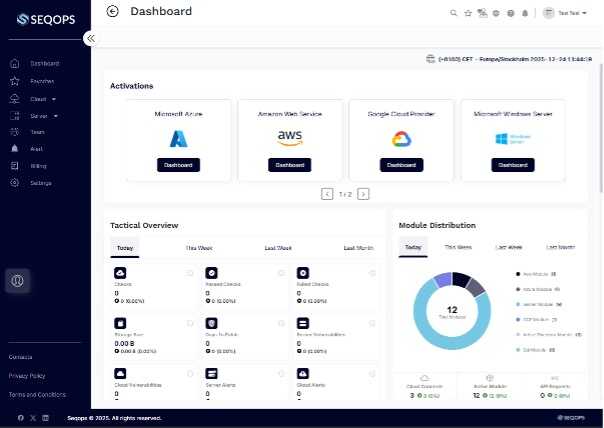The width and height of the screenshot is (604, 428).
Task: Open the Microsoft Azure Dashboard button
Action: tap(178, 165)
